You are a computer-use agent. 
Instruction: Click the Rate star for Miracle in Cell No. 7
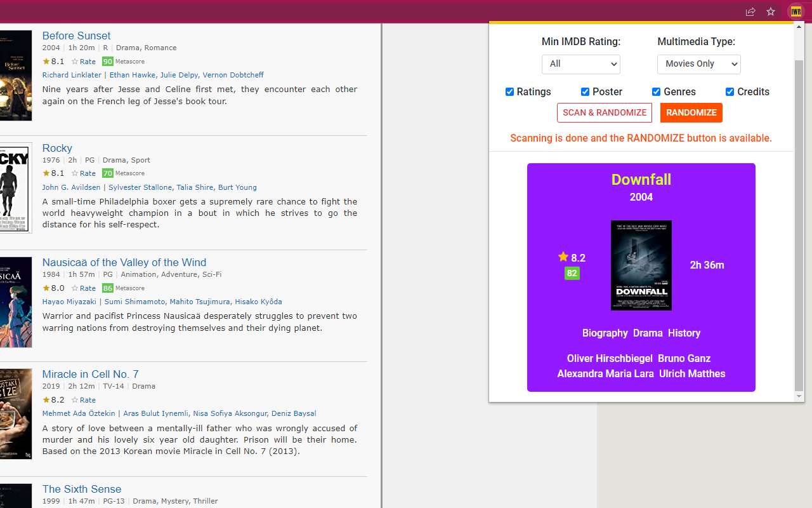point(84,400)
